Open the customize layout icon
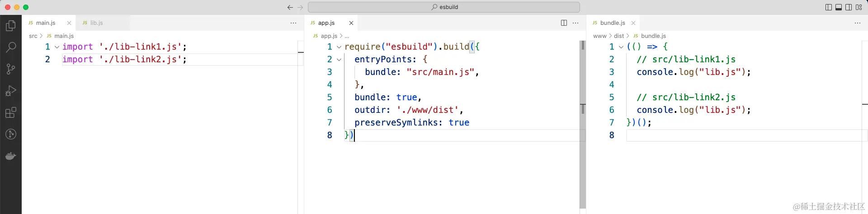Viewport: 868px width, 214px height. coord(859,7)
